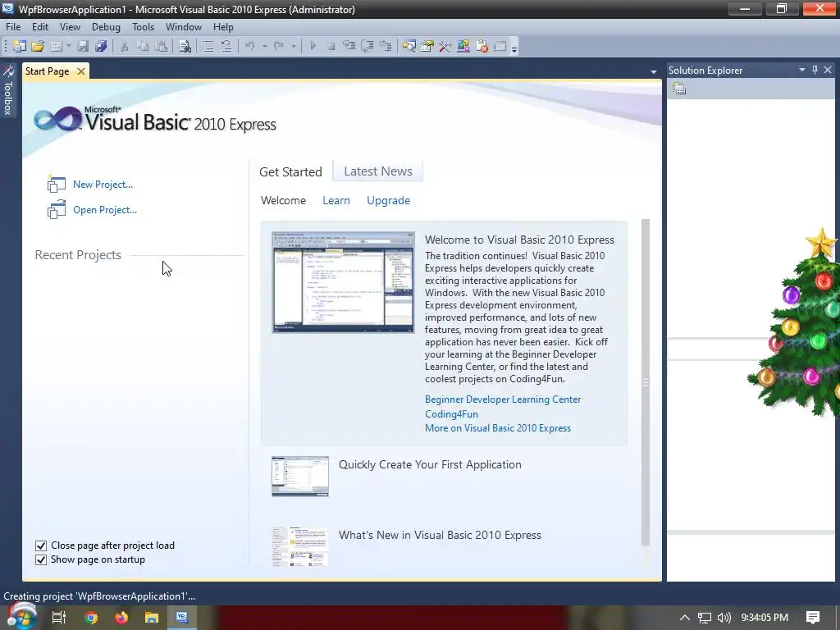Show hidden system tray icons chevron
Image resolution: width=840 pixels, height=630 pixels.
685,618
